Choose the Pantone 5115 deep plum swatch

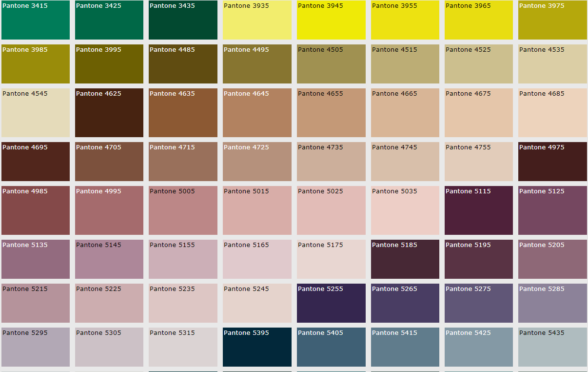pyautogui.click(x=479, y=210)
